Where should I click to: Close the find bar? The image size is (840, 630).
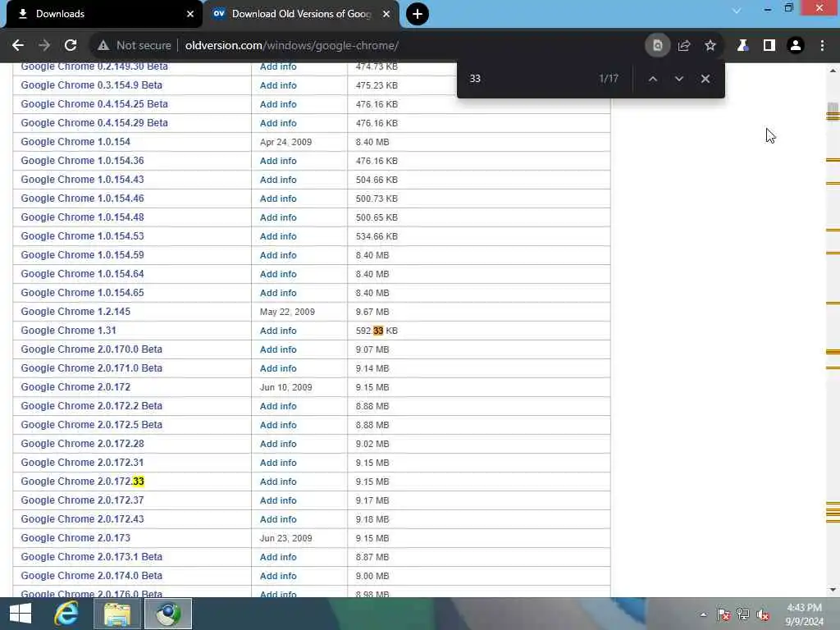point(705,79)
